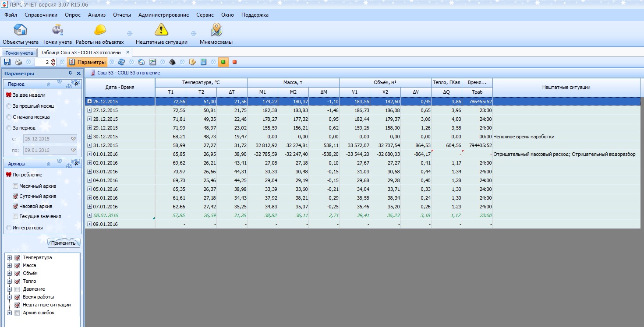
Task: Enable the Текущие значения checkbox
Action: coord(15,216)
